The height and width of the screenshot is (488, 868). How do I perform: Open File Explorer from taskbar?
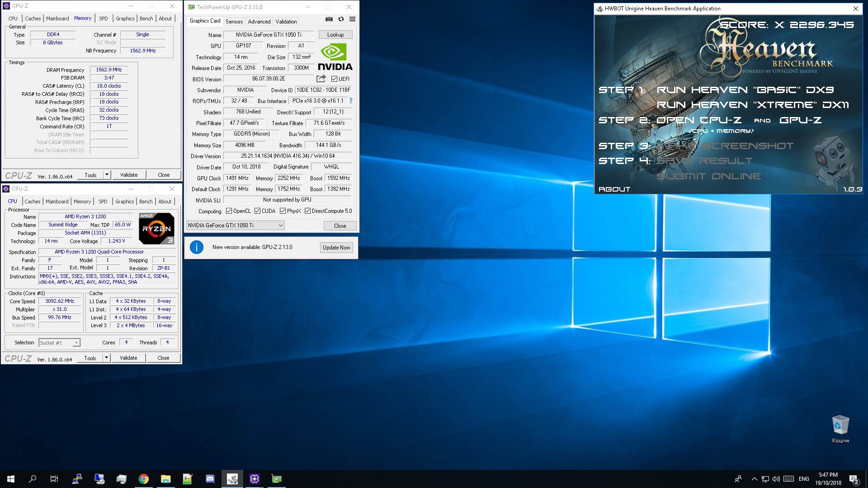tap(166, 479)
